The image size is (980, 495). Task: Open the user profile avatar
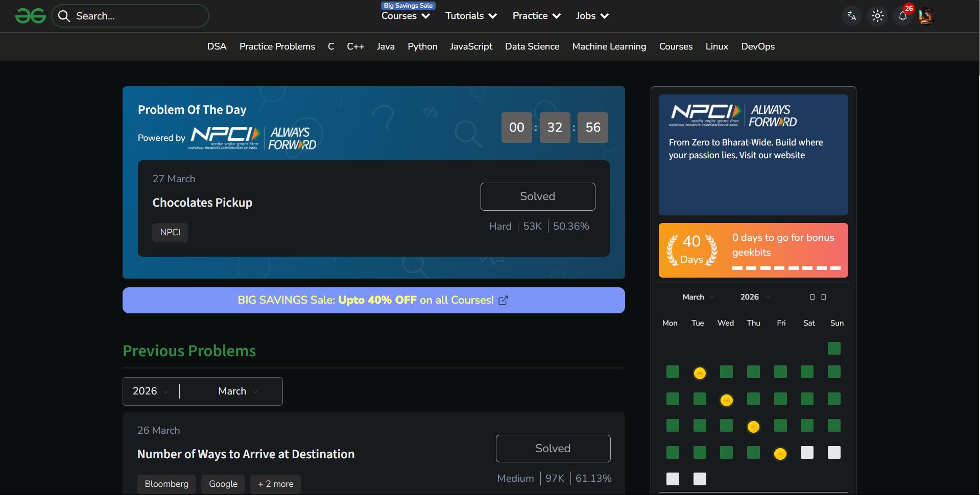point(926,16)
